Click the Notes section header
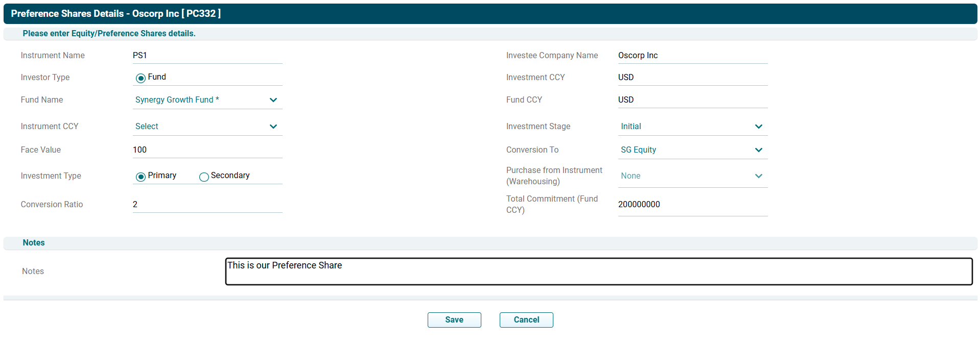Image resolution: width=980 pixels, height=346 pixels. click(34, 243)
